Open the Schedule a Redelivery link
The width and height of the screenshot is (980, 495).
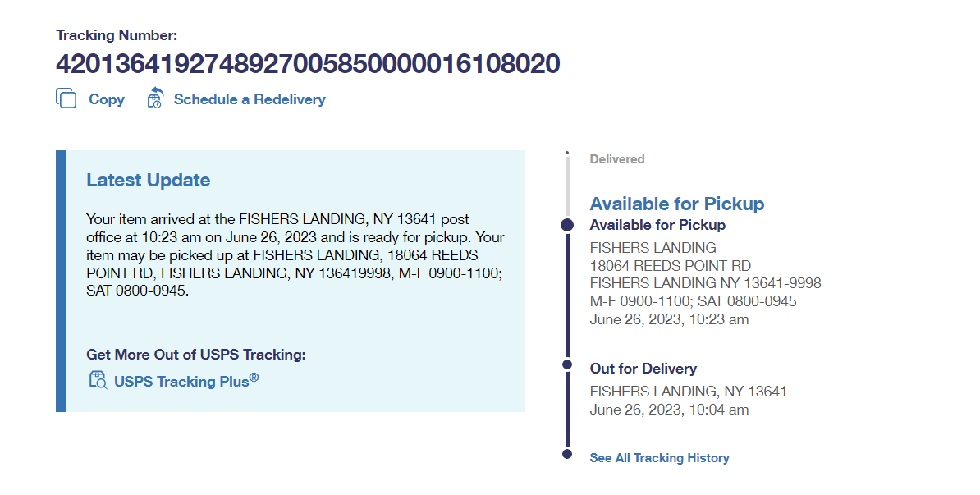[250, 99]
